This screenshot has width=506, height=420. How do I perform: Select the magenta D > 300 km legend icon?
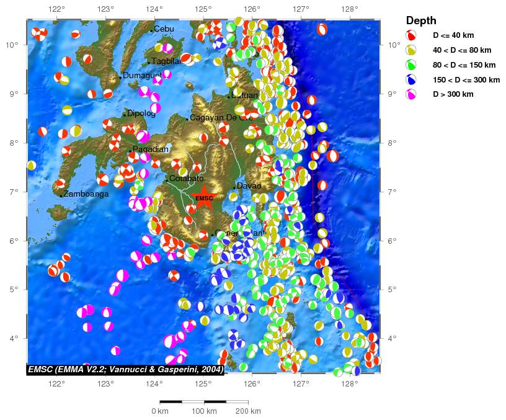(x=411, y=94)
